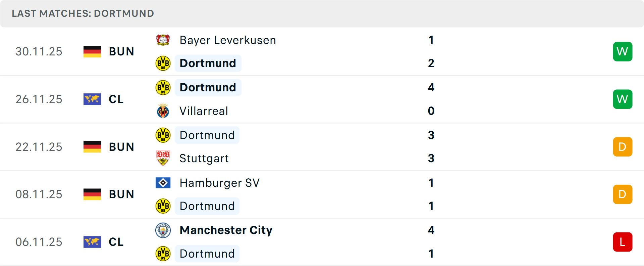Open the Dortmund team link in Villarreal match
The height and width of the screenshot is (266, 644).
tap(208, 87)
